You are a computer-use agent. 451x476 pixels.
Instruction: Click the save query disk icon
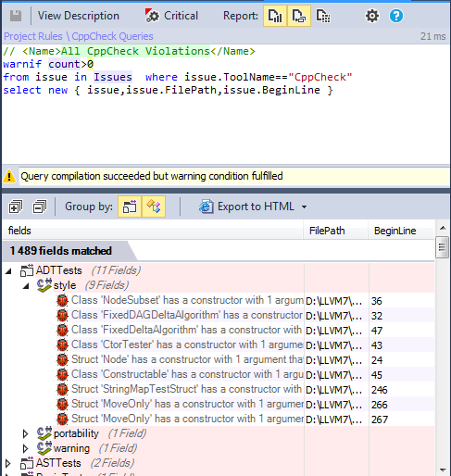tap(16, 16)
